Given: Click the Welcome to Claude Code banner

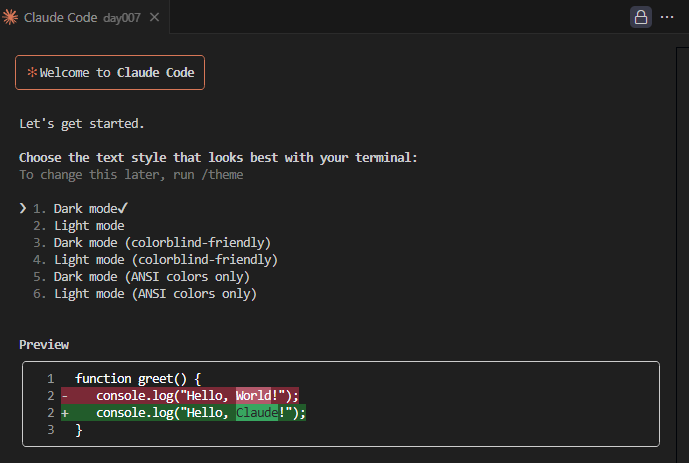Looking at the screenshot, I should pyautogui.click(x=110, y=72).
